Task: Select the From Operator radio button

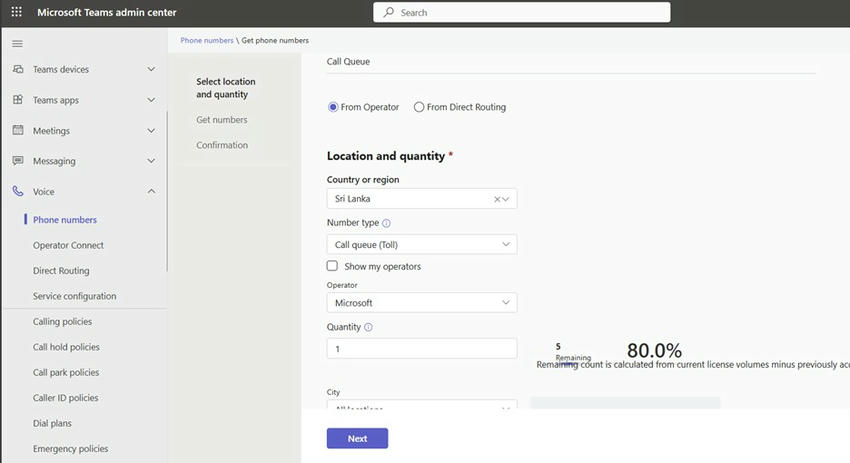Action: (x=333, y=107)
